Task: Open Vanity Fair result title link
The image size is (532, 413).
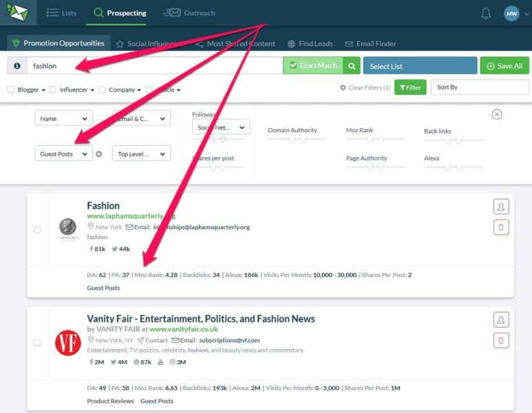Action: point(201,319)
